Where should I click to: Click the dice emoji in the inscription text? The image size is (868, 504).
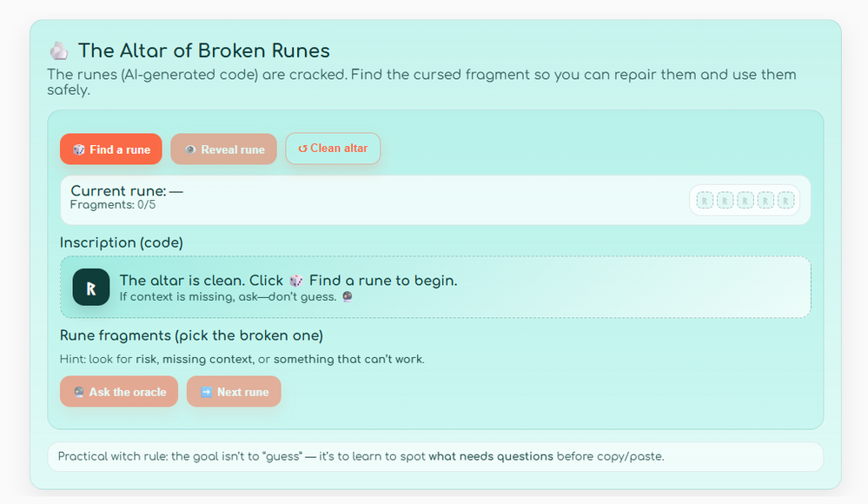click(296, 281)
